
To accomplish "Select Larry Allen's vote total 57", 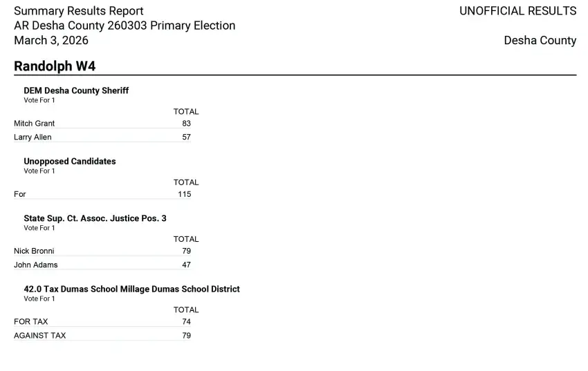I will (186, 137).
